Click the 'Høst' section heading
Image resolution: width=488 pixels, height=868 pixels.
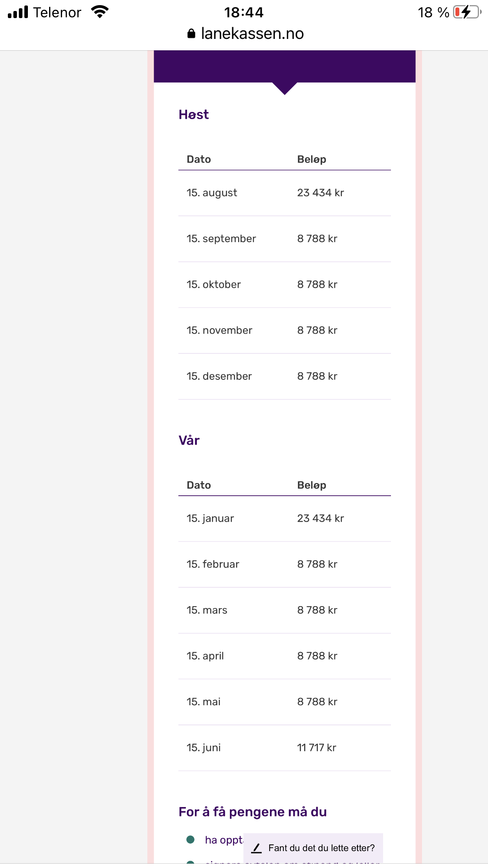[194, 114]
